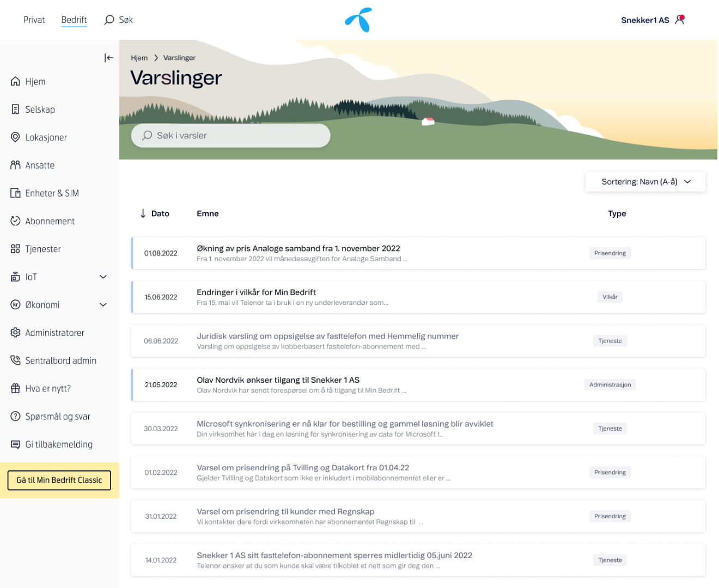Click the Vilkår type tag
The image size is (719, 588).
610,297
